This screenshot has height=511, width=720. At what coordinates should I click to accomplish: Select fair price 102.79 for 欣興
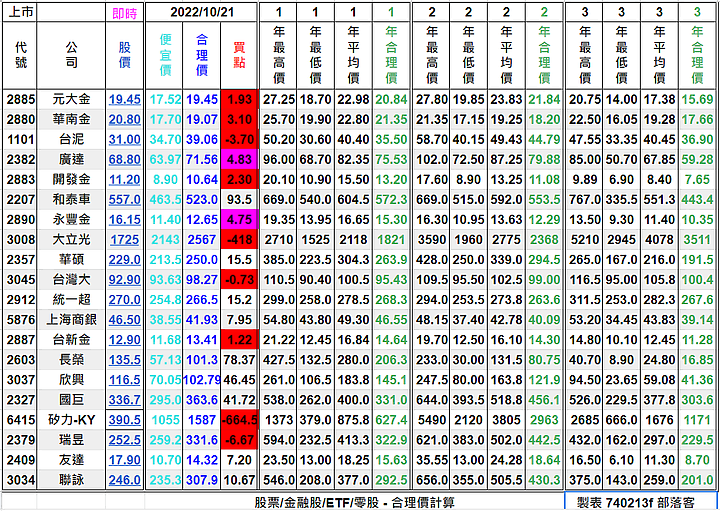coord(202,380)
